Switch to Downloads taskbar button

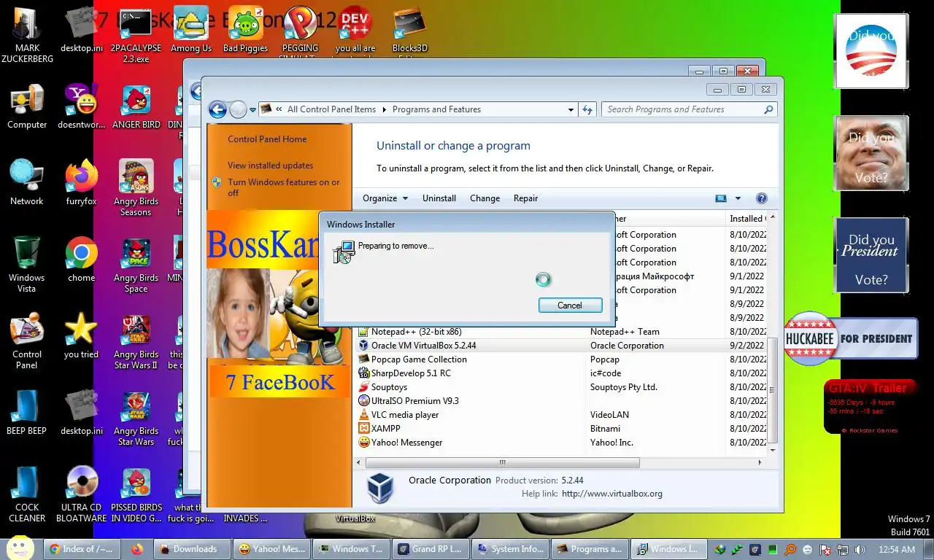point(192,549)
